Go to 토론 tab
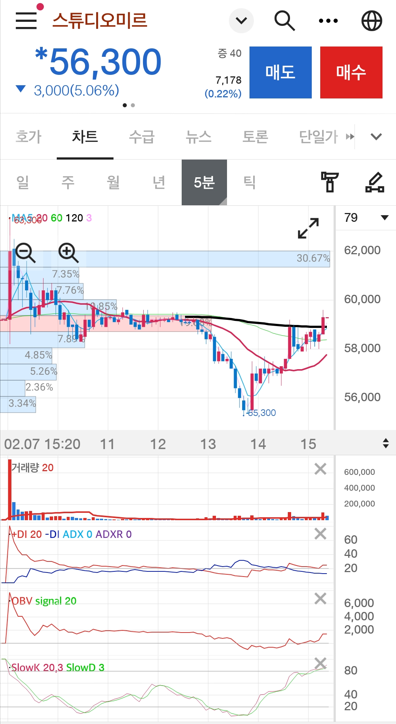 (255, 137)
